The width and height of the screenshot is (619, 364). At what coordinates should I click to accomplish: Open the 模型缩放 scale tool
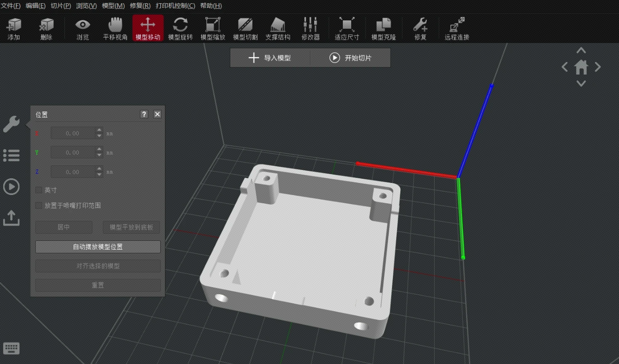point(213,28)
